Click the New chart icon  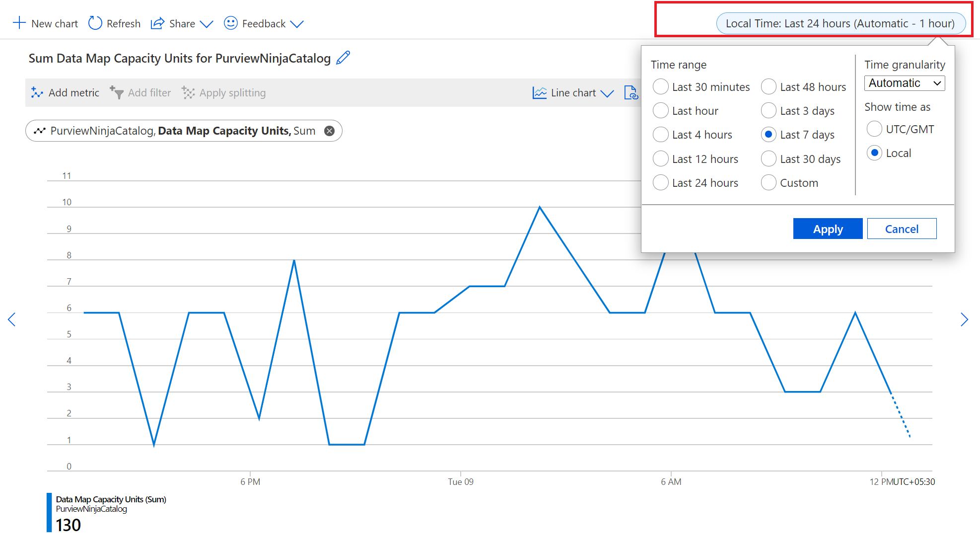pos(18,23)
